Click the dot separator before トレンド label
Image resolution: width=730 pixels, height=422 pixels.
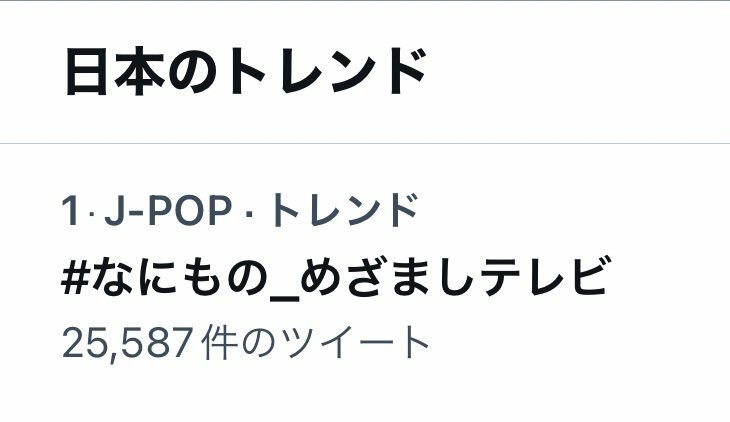pyautogui.click(x=249, y=213)
